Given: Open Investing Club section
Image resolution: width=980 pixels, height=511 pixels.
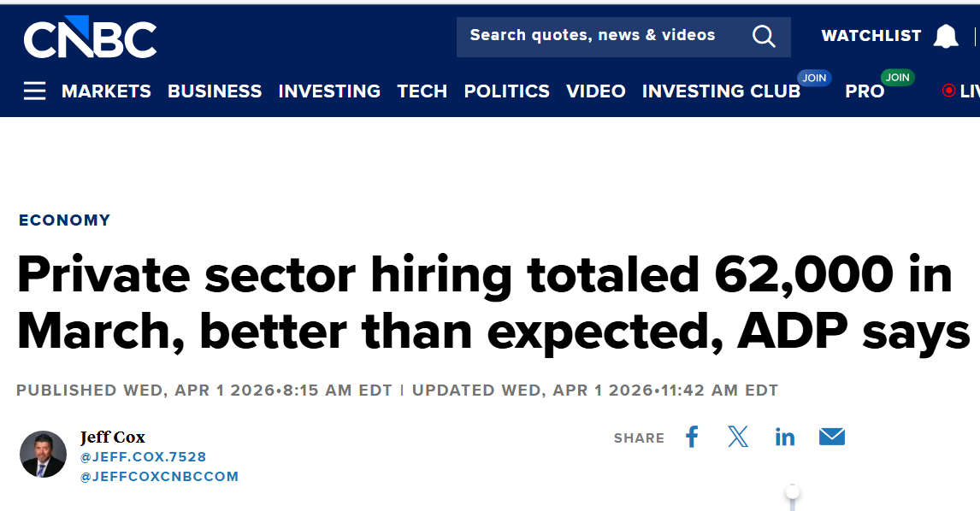Looking at the screenshot, I should point(721,91).
